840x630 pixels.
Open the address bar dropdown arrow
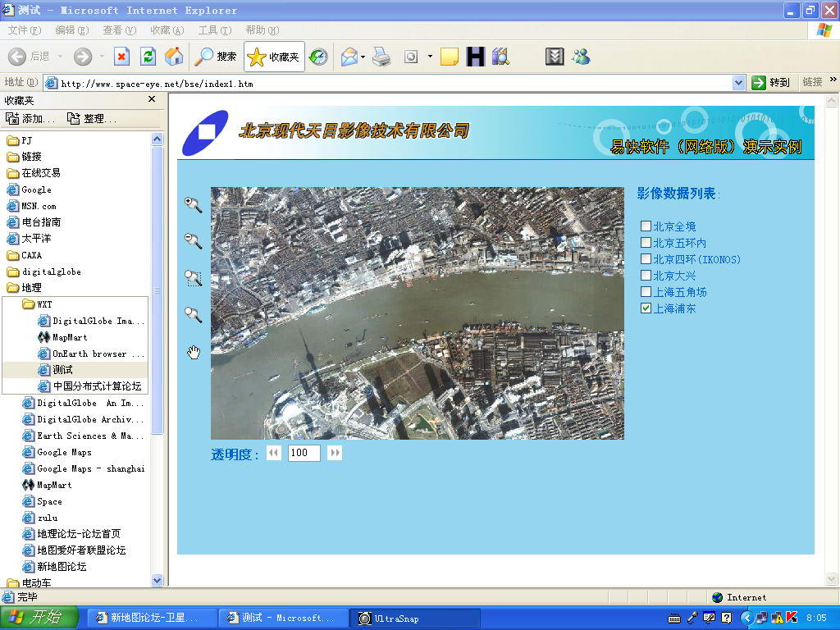(x=738, y=83)
